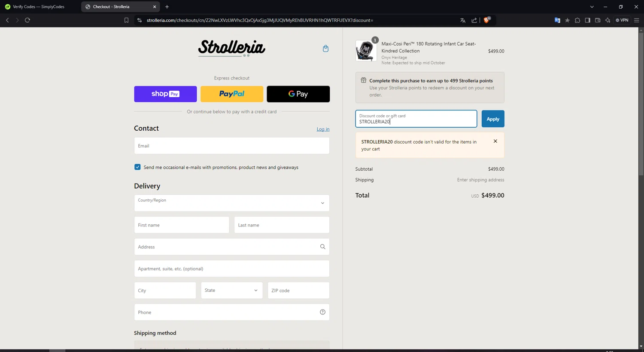
Task: Bookmark this page icon in address bar
Action: (x=126, y=20)
